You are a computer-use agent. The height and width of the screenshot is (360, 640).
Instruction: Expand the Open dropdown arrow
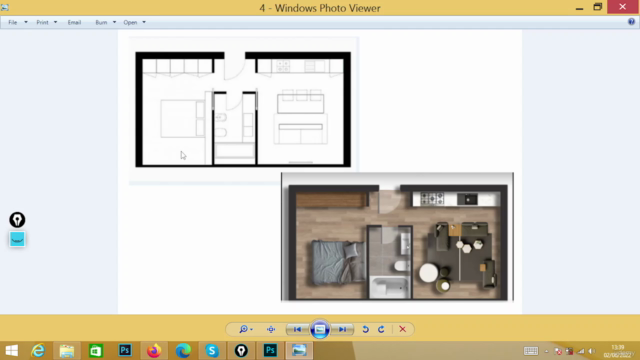coord(144,22)
